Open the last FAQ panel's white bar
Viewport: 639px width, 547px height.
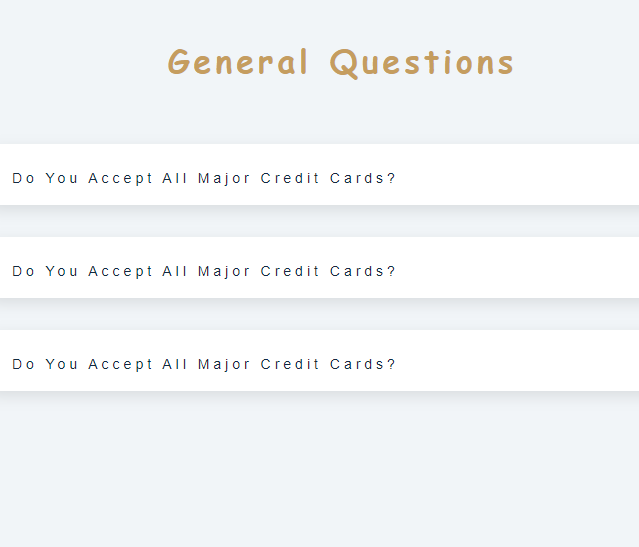coord(320,360)
